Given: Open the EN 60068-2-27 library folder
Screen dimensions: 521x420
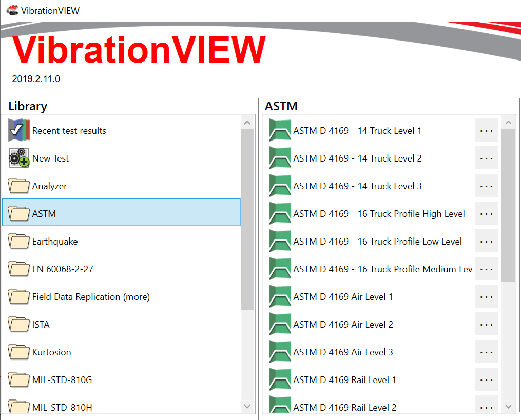Looking at the screenshot, I should (121, 269).
